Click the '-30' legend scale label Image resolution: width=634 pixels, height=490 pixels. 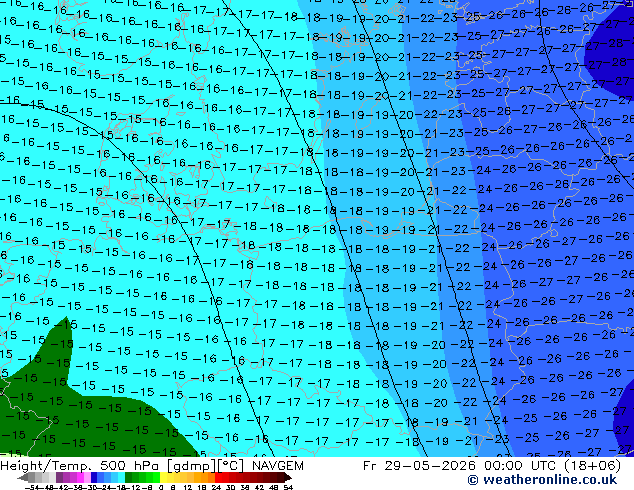tap(91, 488)
